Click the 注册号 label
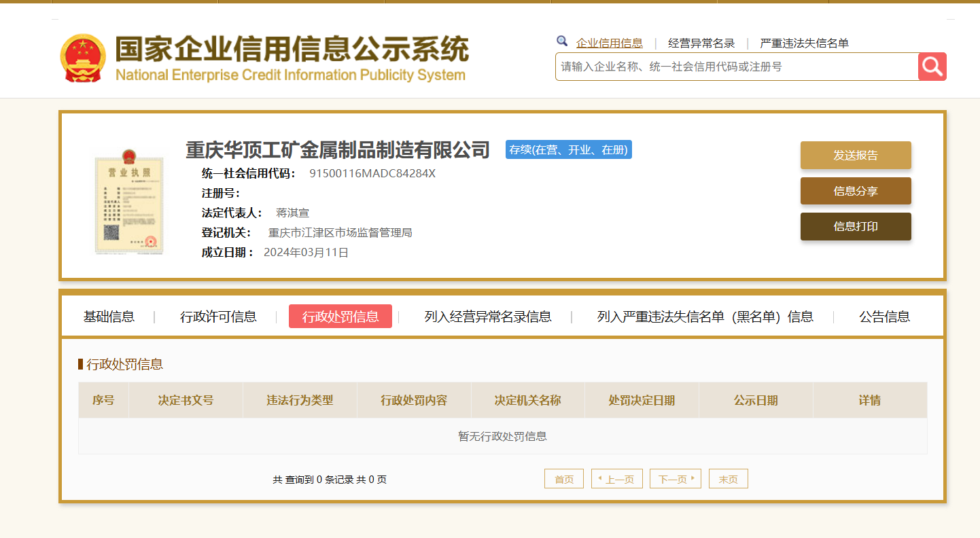 pyautogui.click(x=221, y=193)
